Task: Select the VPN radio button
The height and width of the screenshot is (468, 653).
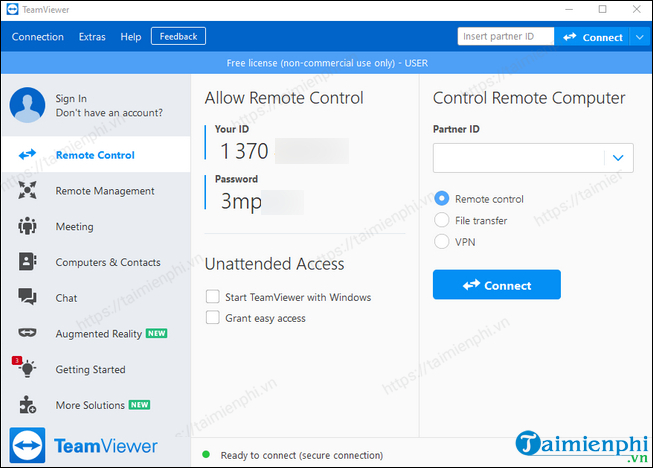Action: coord(442,241)
